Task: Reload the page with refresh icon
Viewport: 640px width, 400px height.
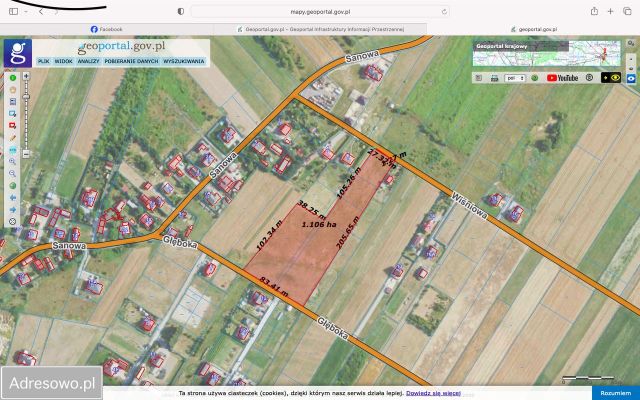Action: pos(444,12)
